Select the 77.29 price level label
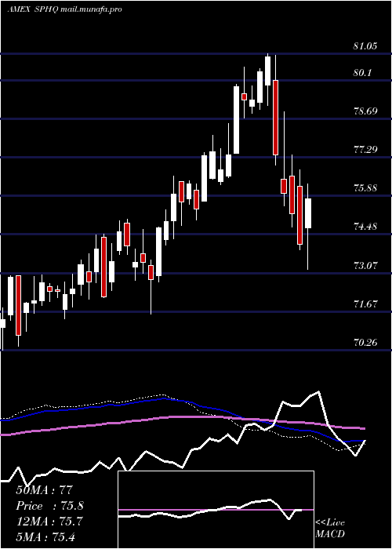Screen dimensions: 392x549 (x=365, y=150)
